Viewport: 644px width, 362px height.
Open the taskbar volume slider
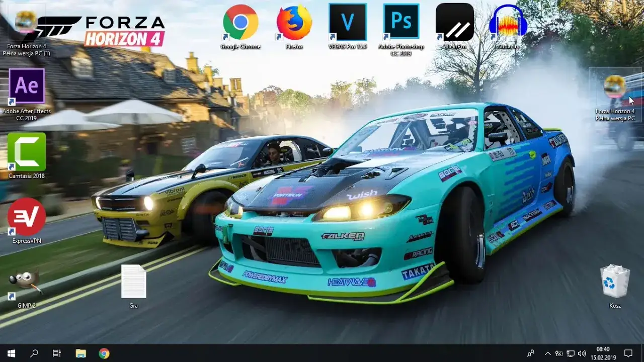pos(582,352)
